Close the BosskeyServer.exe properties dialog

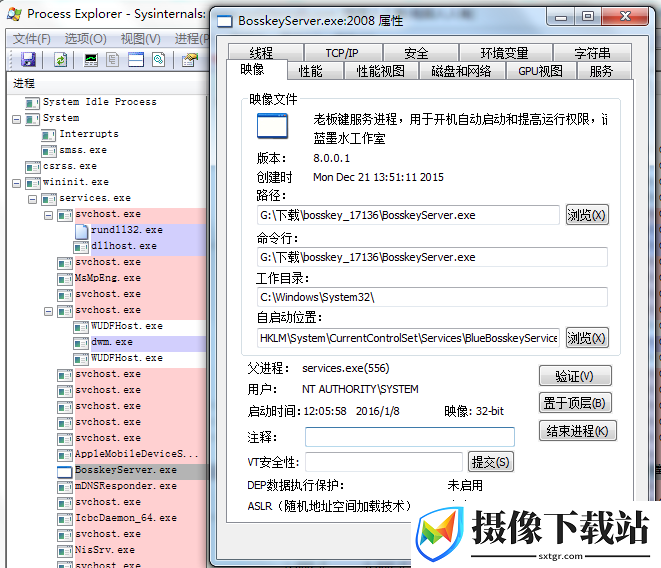[x=625, y=16]
